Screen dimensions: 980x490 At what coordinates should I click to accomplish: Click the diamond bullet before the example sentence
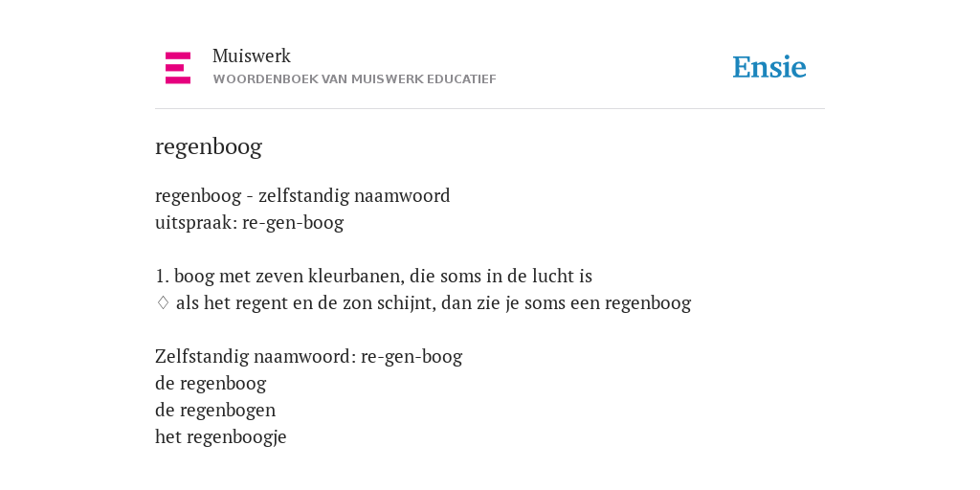click(163, 303)
